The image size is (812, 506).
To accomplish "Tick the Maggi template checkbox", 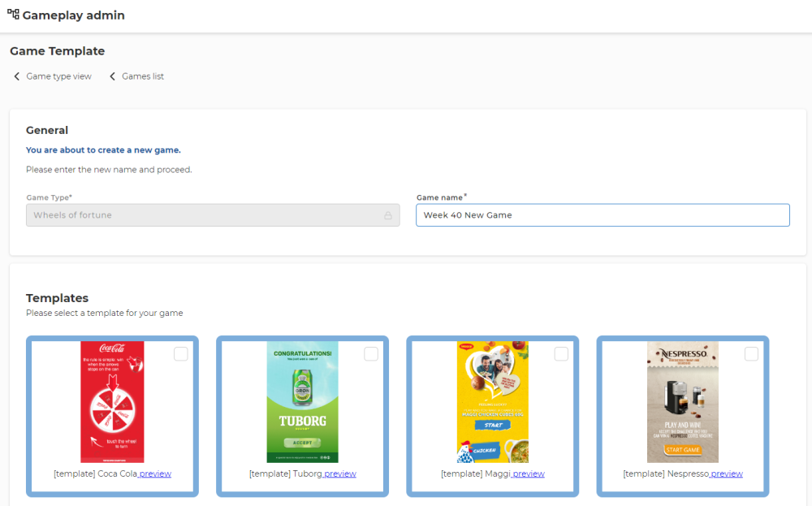I will coord(561,354).
